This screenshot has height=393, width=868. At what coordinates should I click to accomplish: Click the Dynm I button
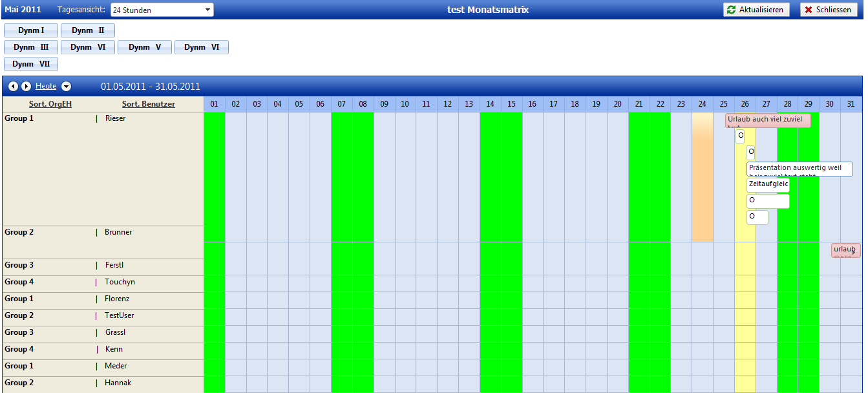pyautogui.click(x=31, y=30)
